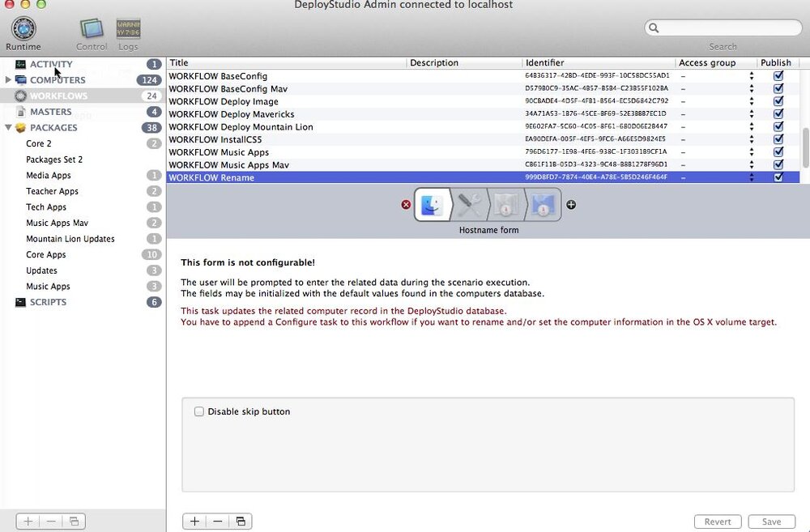Untick Publish for WORKFLOW Deploy Mountain Lion
810x532 pixels.
point(778,126)
